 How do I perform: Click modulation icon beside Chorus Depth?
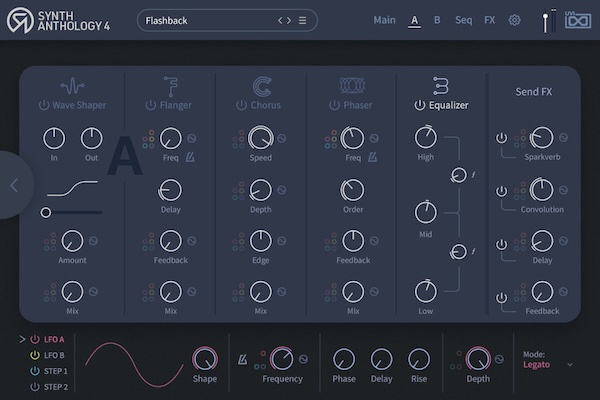[282, 190]
